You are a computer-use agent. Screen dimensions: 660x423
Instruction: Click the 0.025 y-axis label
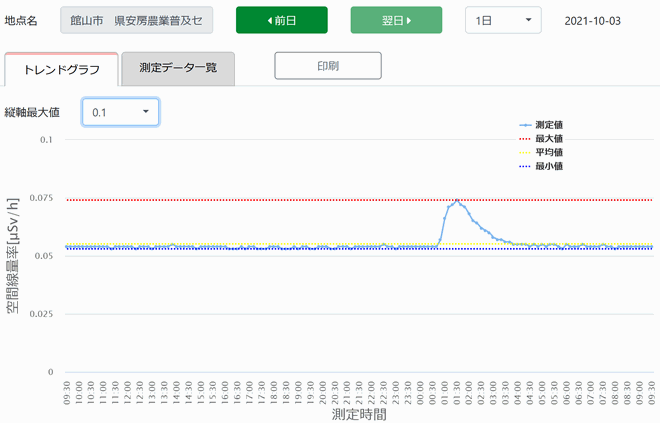(x=41, y=314)
